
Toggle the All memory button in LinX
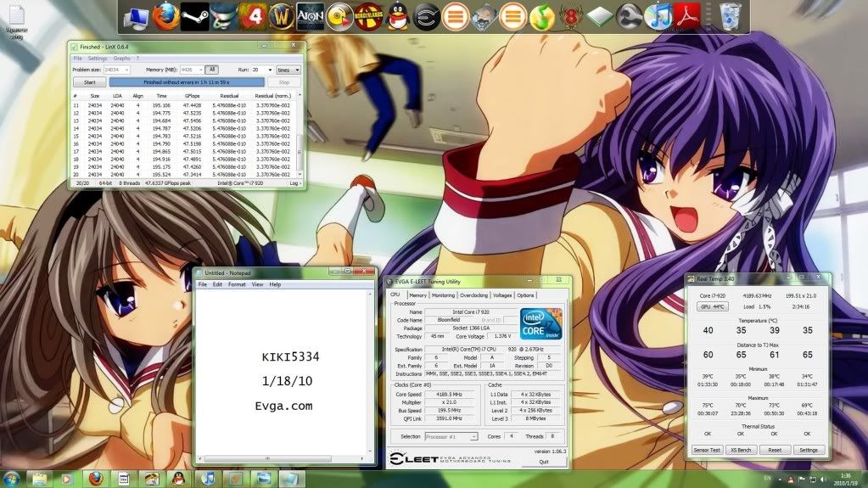211,70
